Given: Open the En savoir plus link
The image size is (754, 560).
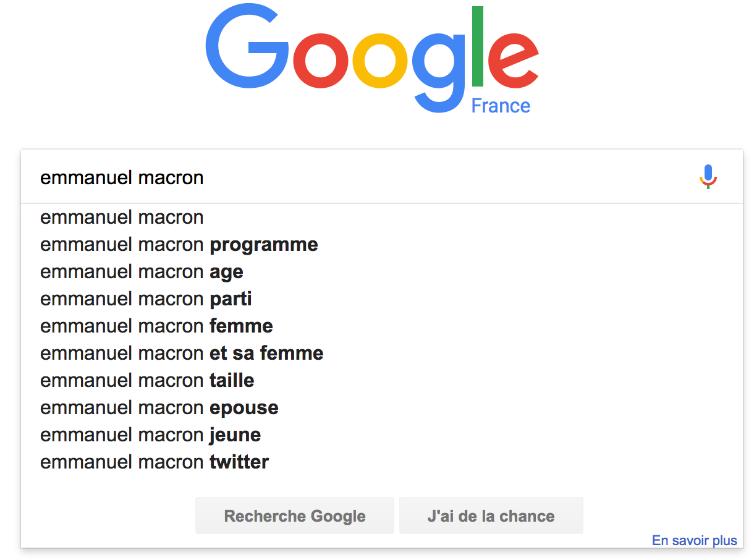Looking at the screenshot, I should click(695, 541).
